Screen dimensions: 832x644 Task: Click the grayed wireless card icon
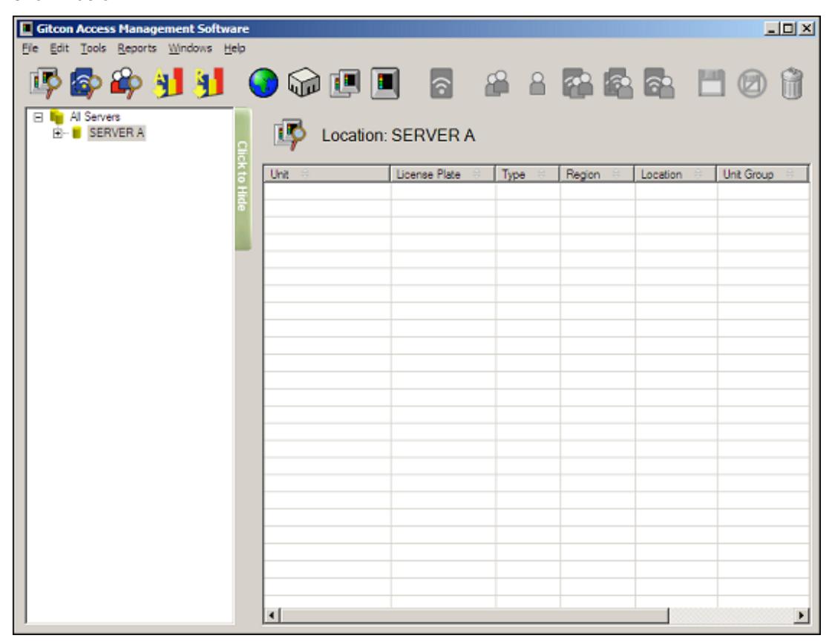442,83
